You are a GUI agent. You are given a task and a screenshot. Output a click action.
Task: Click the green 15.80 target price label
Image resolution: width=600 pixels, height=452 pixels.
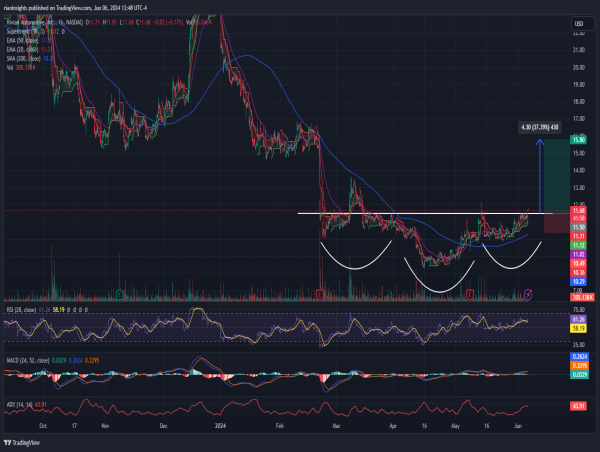pyautogui.click(x=578, y=140)
